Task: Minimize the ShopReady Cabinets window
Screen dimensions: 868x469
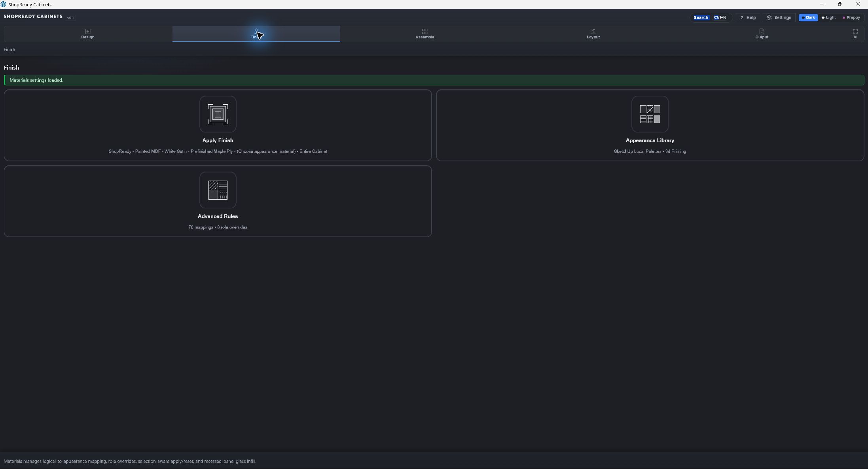Action: [x=821, y=4]
